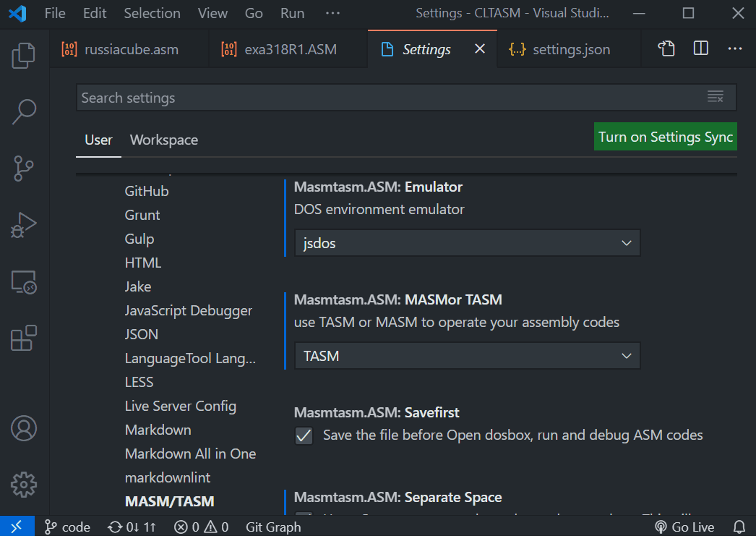This screenshot has width=756, height=536.
Task: Select Jake in settings tree
Action: (x=138, y=286)
